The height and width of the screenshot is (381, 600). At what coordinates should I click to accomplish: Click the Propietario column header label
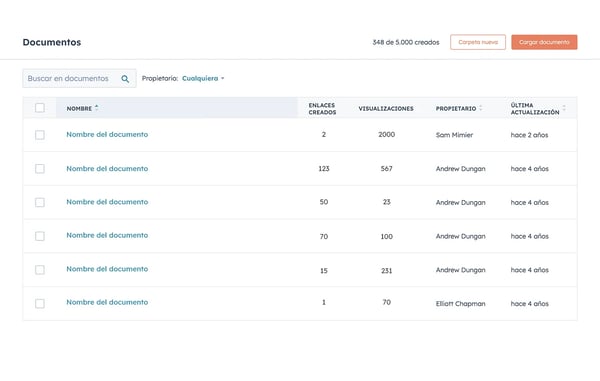(456, 109)
